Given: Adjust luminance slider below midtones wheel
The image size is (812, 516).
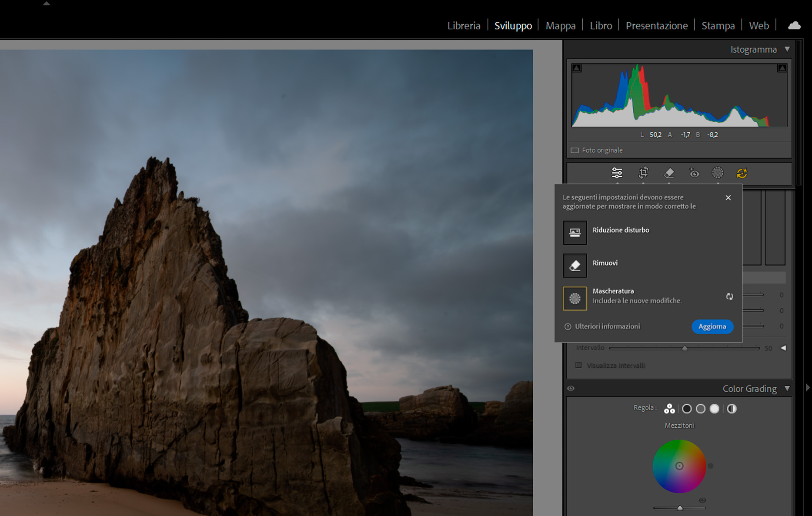Looking at the screenshot, I should coord(680,508).
